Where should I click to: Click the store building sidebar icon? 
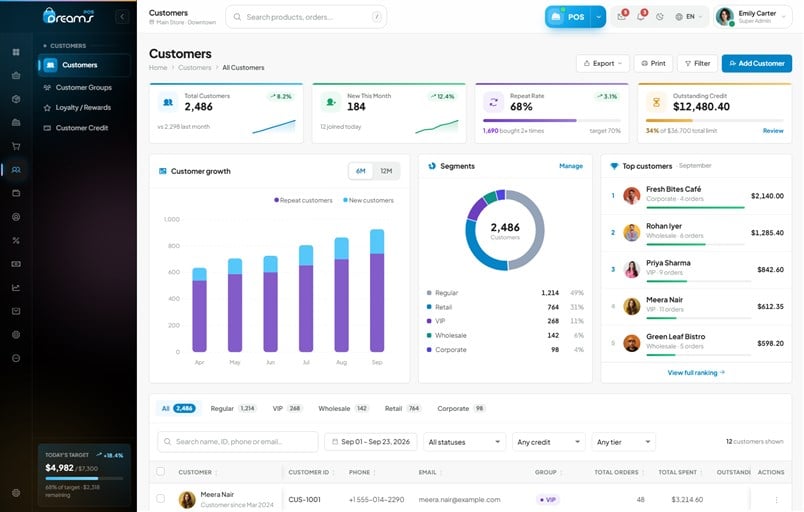pyautogui.click(x=16, y=122)
